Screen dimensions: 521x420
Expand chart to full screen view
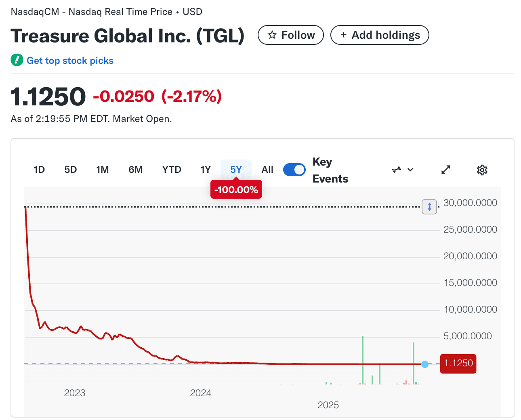446,170
